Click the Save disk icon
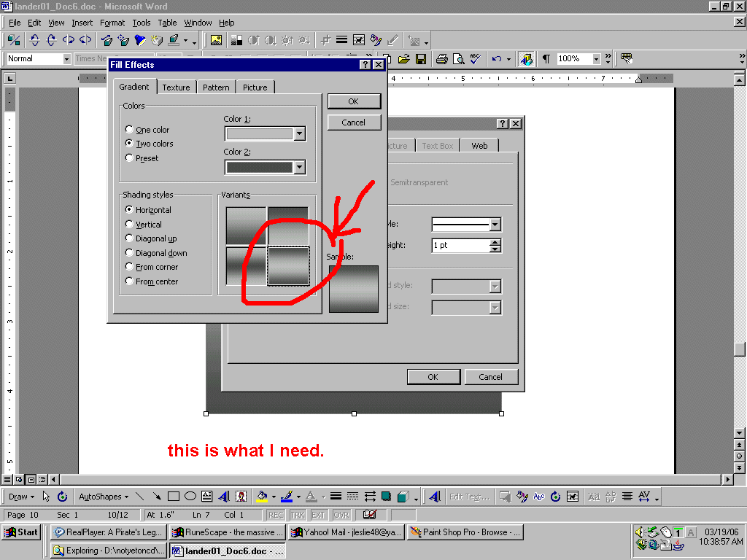Viewport: 747px width, 560px height. [x=421, y=59]
